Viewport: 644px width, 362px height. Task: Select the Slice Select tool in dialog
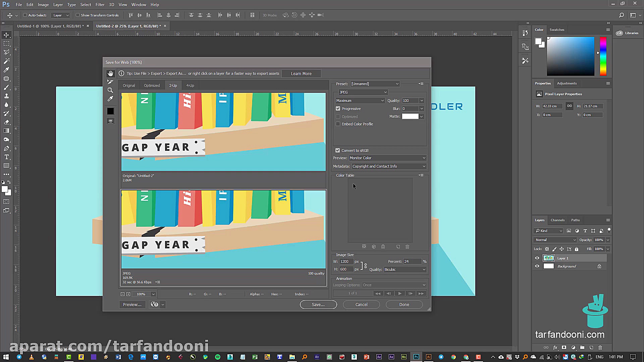click(x=110, y=82)
